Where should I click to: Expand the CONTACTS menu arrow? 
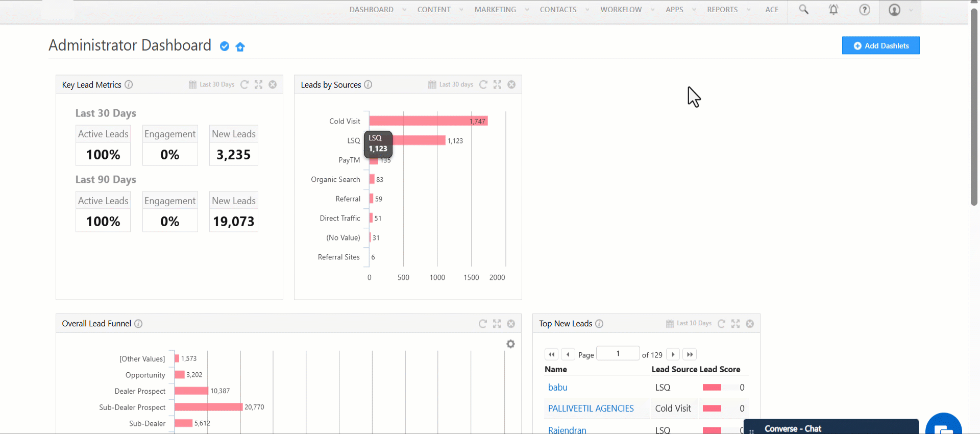(587, 10)
